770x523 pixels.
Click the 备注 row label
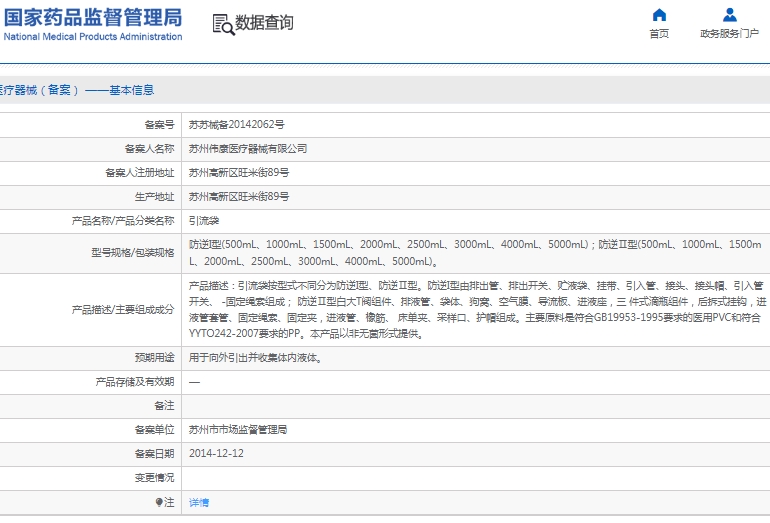coord(165,406)
